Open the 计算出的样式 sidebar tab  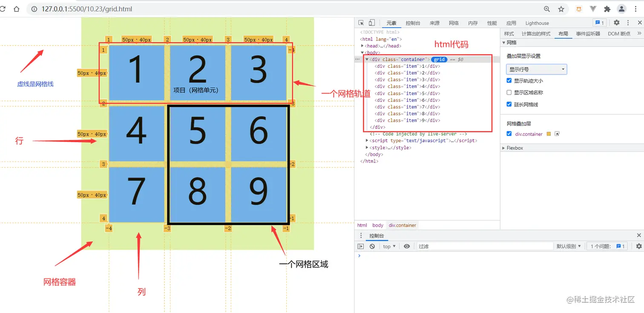[x=536, y=34]
